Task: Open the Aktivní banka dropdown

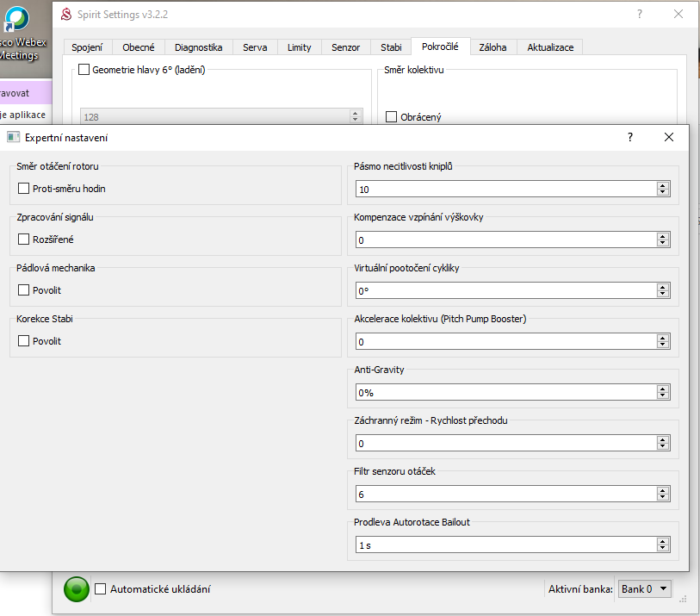Action: tap(644, 589)
